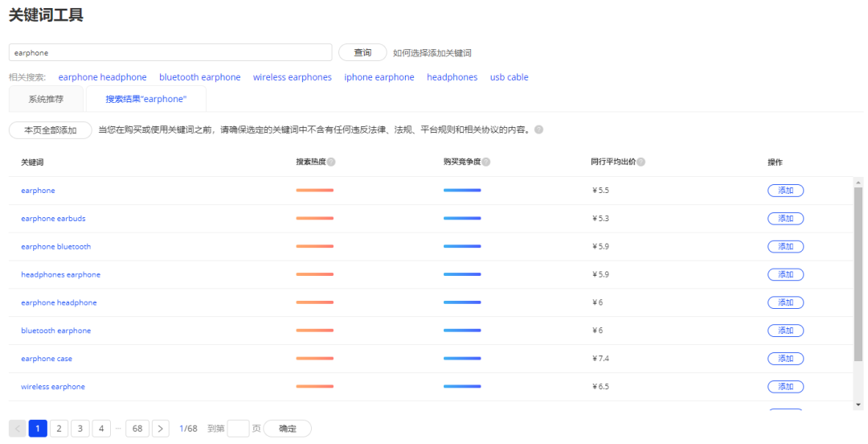Click the ¥5.5 average bid value
The height and width of the screenshot is (444, 868).
[x=600, y=191]
